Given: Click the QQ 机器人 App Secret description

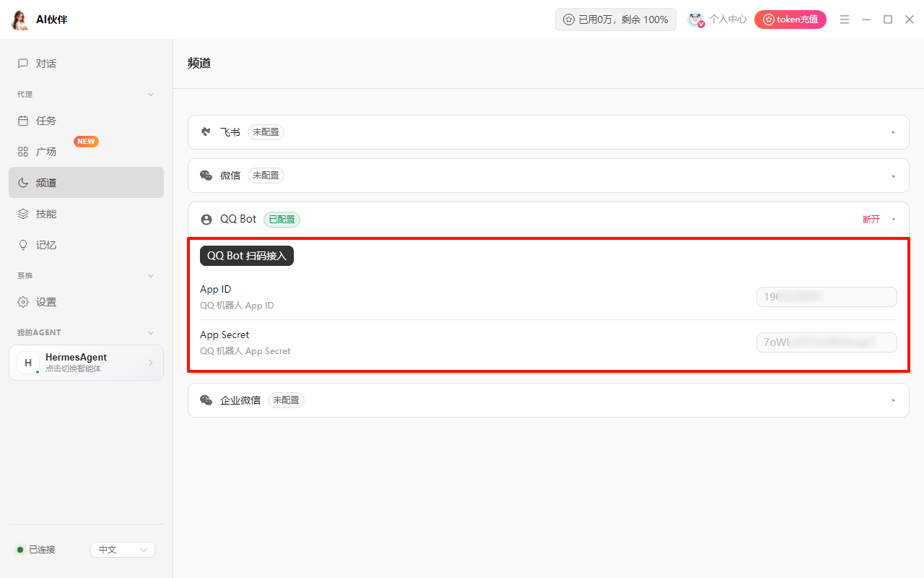Looking at the screenshot, I should pos(245,351).
